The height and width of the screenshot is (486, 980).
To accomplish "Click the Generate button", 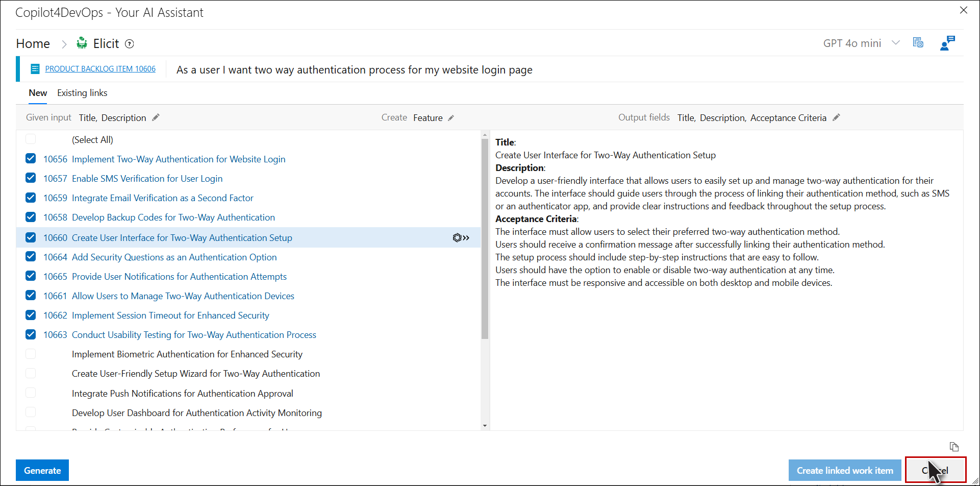I will [x=42, y=470].
